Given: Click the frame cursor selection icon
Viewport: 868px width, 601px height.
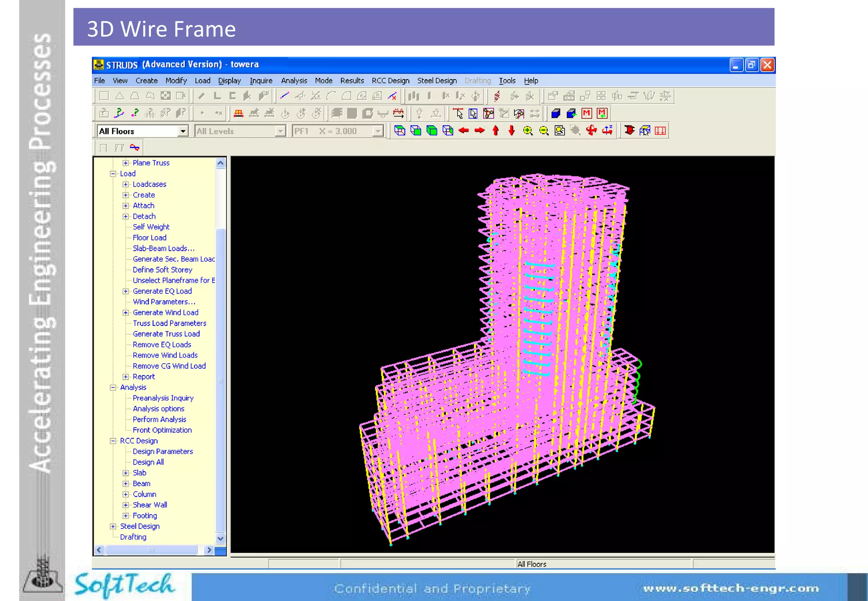Looking at the screenshot, I should point(645,131).
